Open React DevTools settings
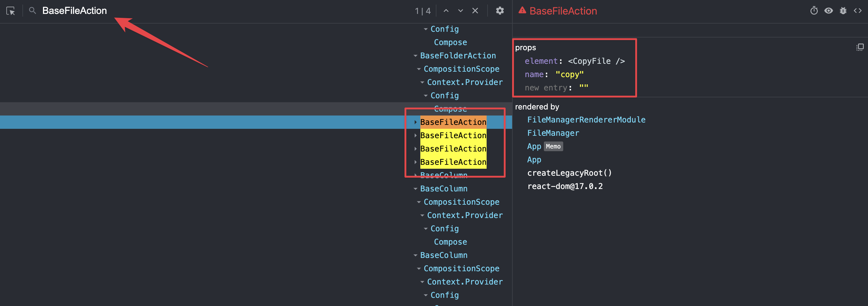Image resolution: width=868 pixels, height=306 pixels. [500, 11]
